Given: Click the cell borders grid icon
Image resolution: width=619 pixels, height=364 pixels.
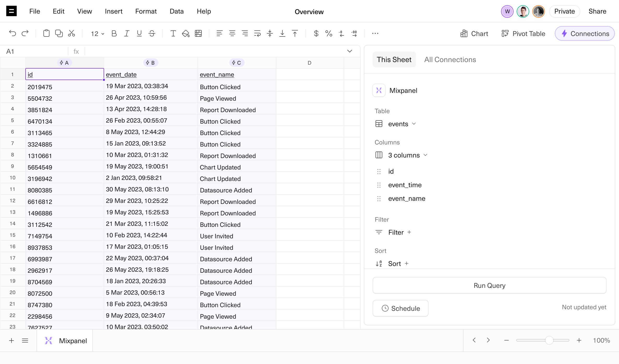Looking at the screenshot, I should pos(198,33).
